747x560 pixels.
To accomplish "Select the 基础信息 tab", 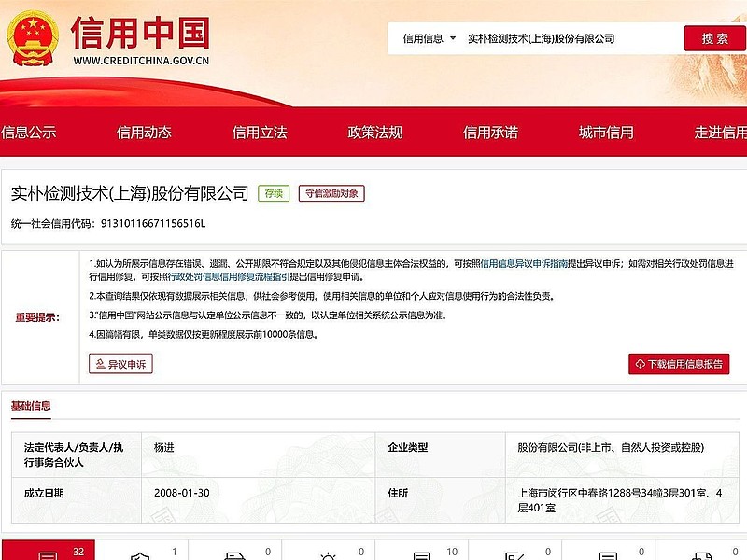I will (31, 406).
